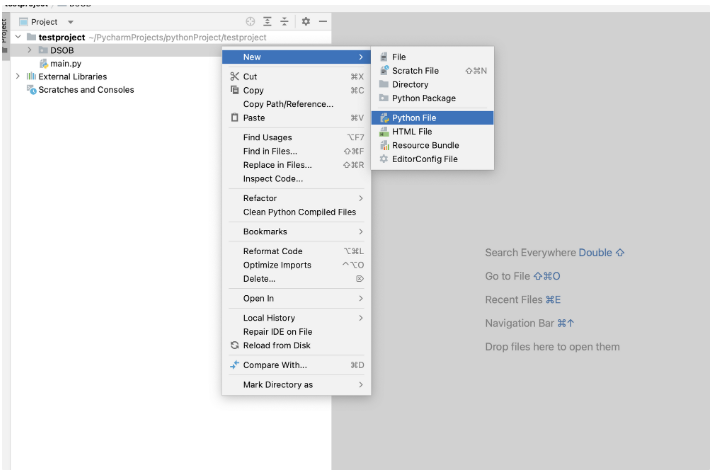Collapse the testproject root node chevron

[18, 37]
